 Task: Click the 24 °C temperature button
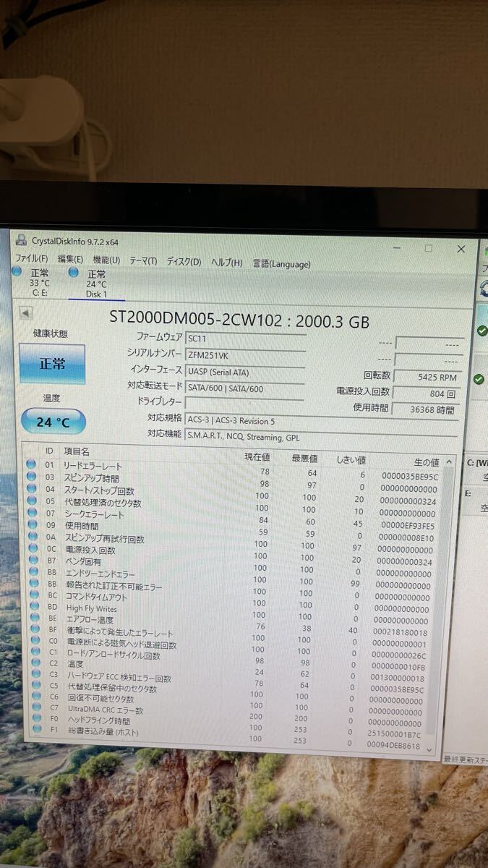[53, 422]
